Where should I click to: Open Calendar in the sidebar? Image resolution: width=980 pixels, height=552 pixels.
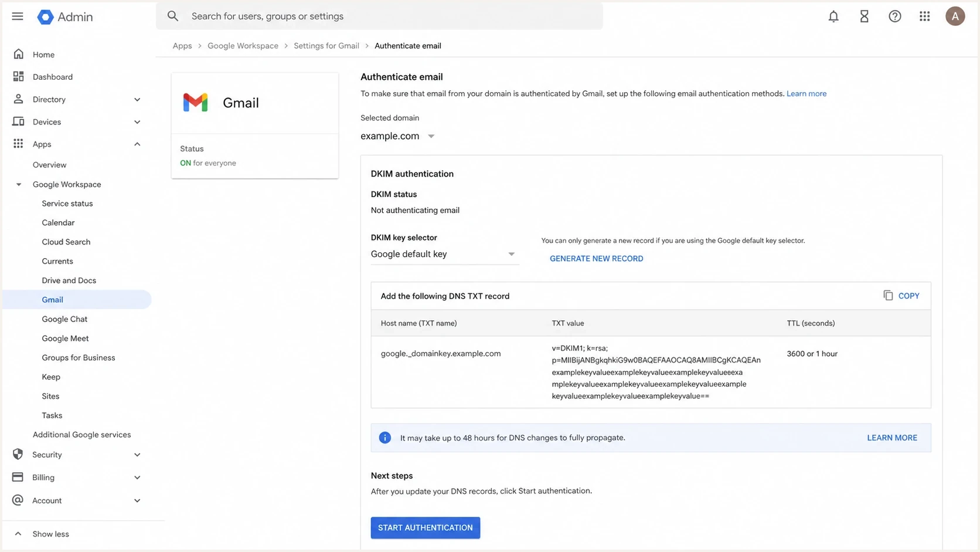(x=58, y=223)
